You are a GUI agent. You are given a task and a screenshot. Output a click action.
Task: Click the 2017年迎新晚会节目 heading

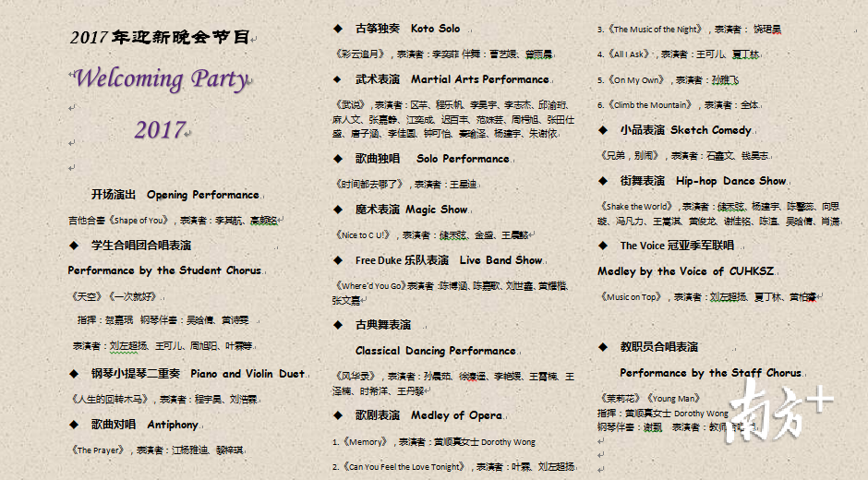tap(160, 38)
